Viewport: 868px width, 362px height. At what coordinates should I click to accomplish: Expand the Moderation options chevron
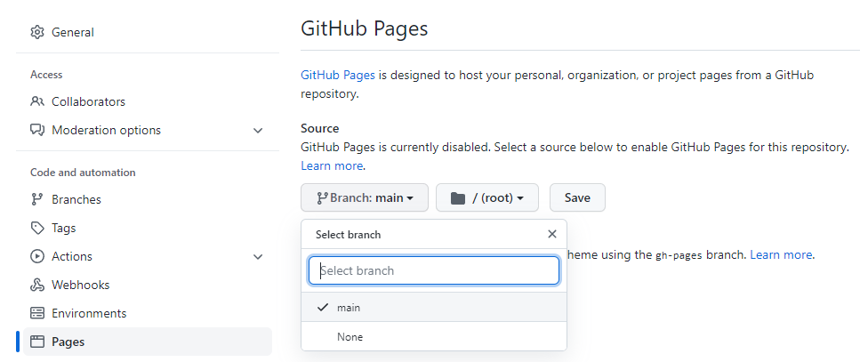[x=258, y=130]
